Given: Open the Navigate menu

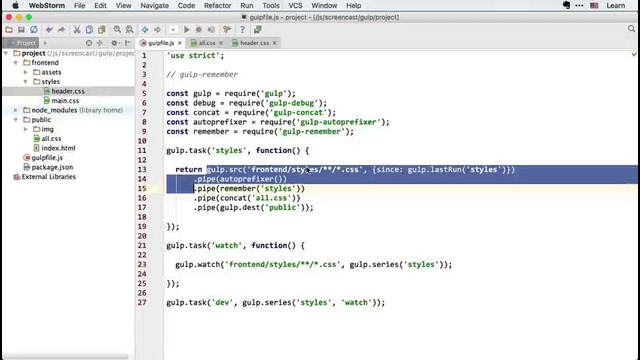Looking at the screenshot, I should [154, 5].
